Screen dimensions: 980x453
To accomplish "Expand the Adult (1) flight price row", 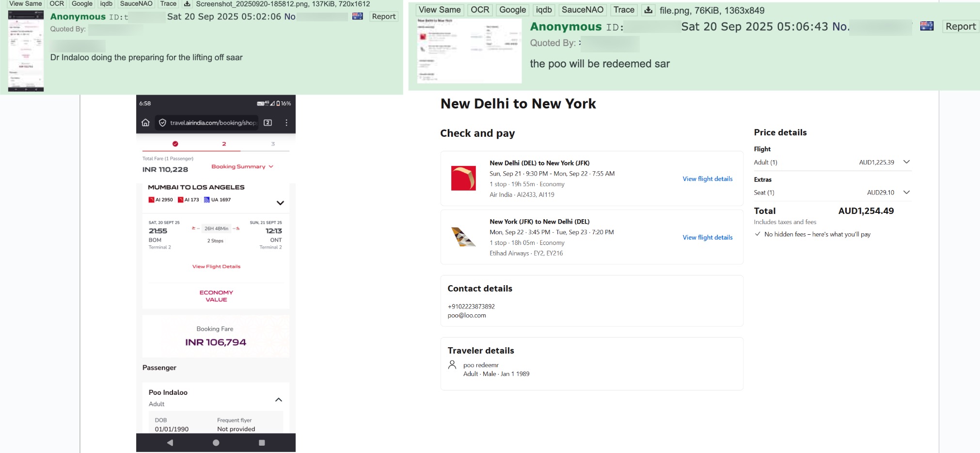I will click(906, 163).
